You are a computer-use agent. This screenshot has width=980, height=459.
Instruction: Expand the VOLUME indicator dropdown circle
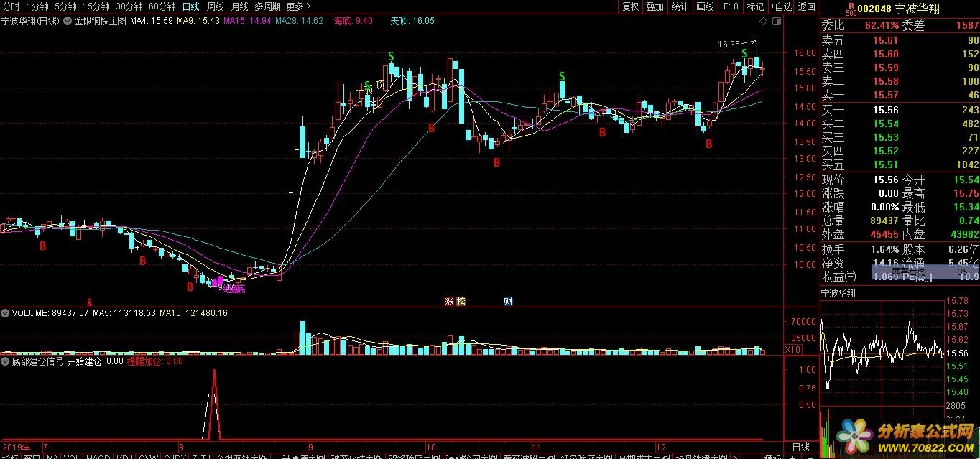pos(5,313)
